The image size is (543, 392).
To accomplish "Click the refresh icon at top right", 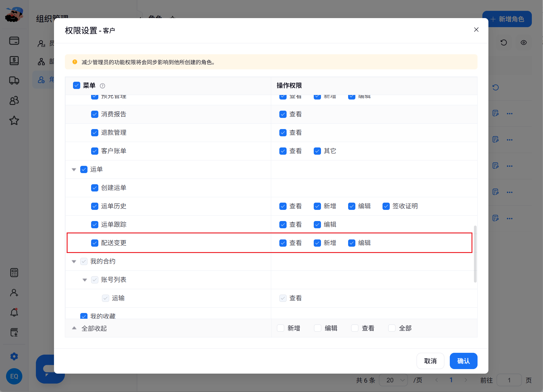I will pyautogui.click(x=504, y=43).
